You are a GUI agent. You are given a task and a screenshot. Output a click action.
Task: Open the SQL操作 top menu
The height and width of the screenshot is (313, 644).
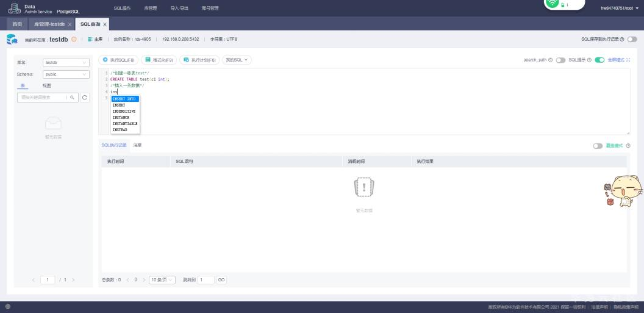[122, 8]
